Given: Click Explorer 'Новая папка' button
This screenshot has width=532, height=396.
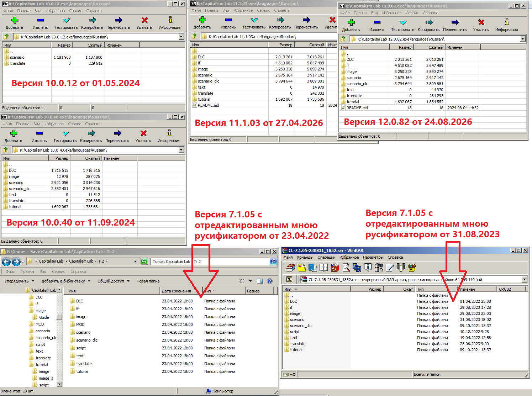Looking at the screenshot, I should point(148,281).
